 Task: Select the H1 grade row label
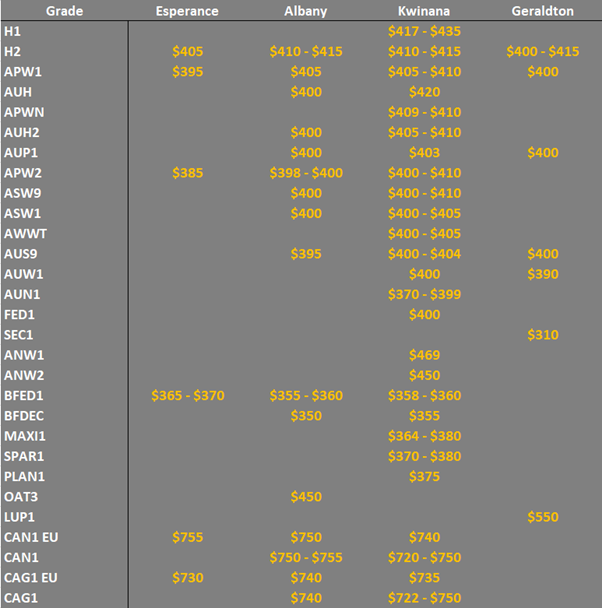click(x=12, y=31)
